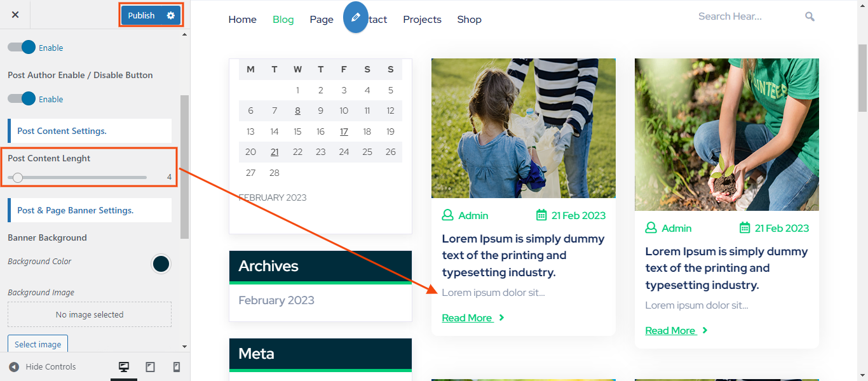Close the customizer with the X icon
Image resolution: width=868 pixels, height=381 pixels.
tap(15, 15)
